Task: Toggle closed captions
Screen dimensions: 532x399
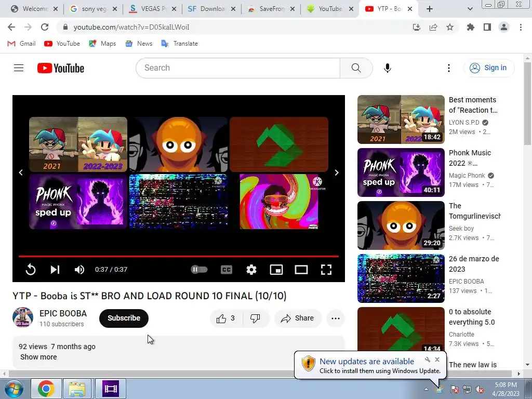Action: pos(227,270)
